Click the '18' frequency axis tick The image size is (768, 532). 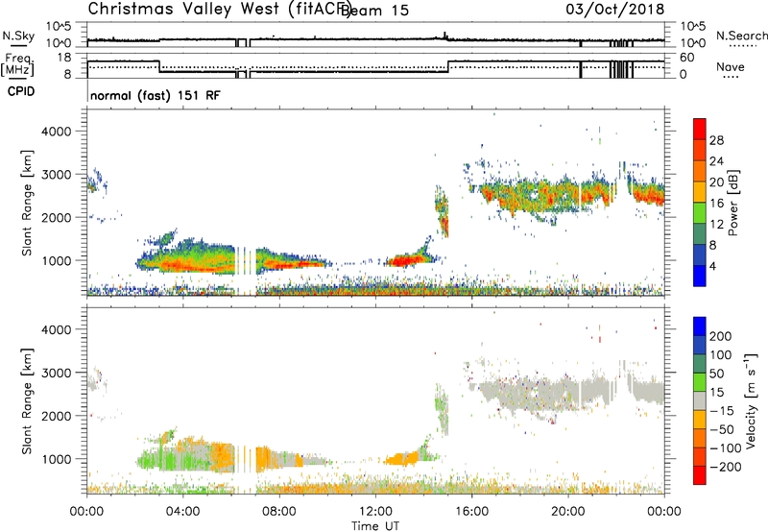64,58
